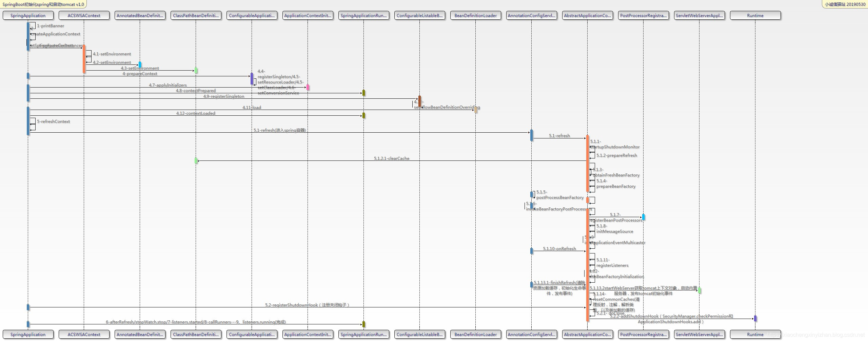
Task: Select the '5.2-registerShutdownHook' message label
Action: pos(307,305)
